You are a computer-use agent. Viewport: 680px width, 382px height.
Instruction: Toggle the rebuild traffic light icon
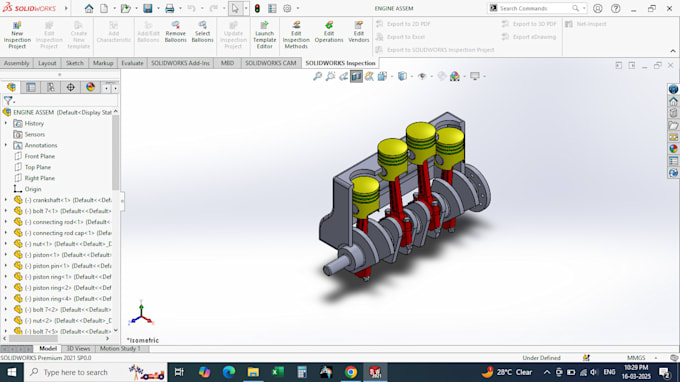click(x=257, y=8)
